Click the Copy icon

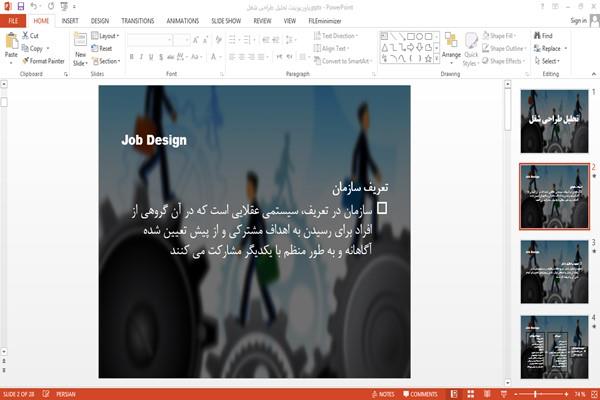[25, 48]
